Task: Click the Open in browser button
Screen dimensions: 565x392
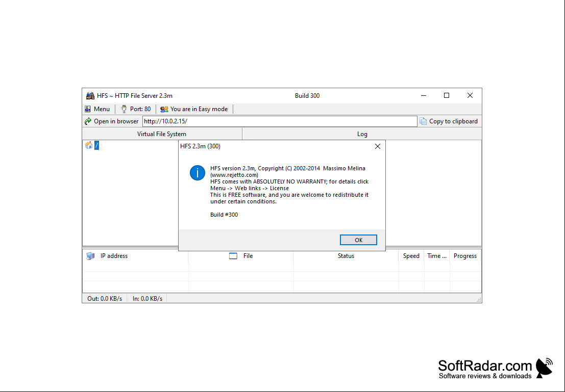Action: point(112,121)
